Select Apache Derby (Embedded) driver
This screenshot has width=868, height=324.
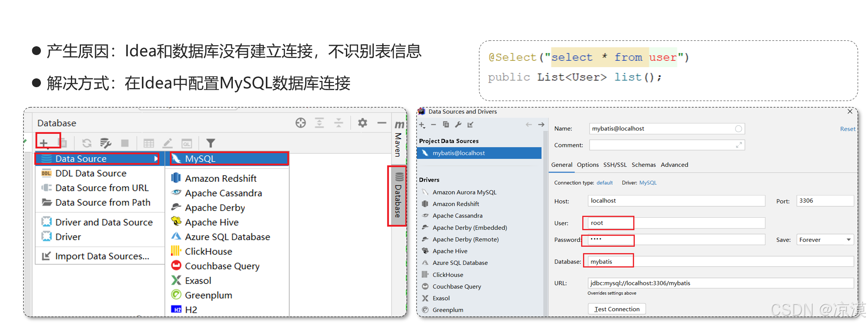[x=469, y=228]
